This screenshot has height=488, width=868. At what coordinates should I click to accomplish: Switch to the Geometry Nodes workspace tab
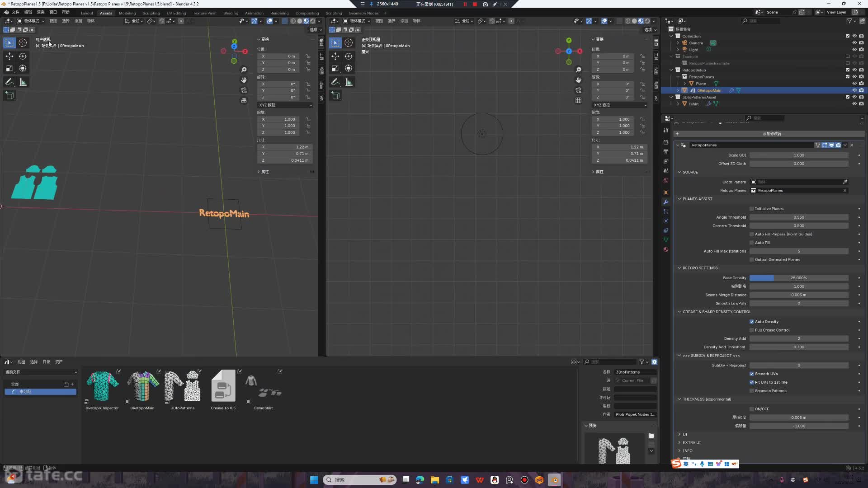coord(363,13)
